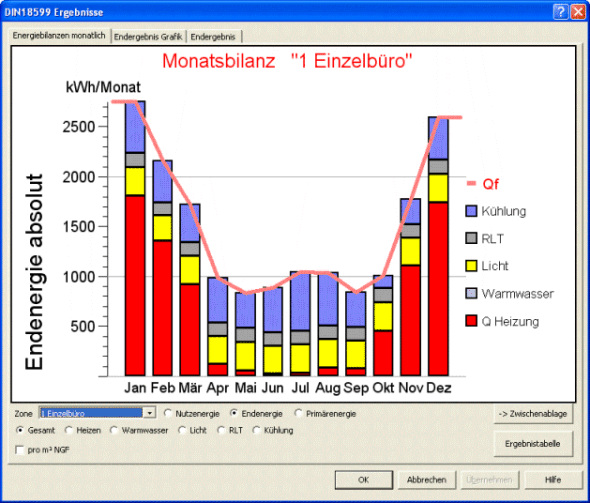Click the January bar in the chart

pyautogui.click(x=135, y=238)
